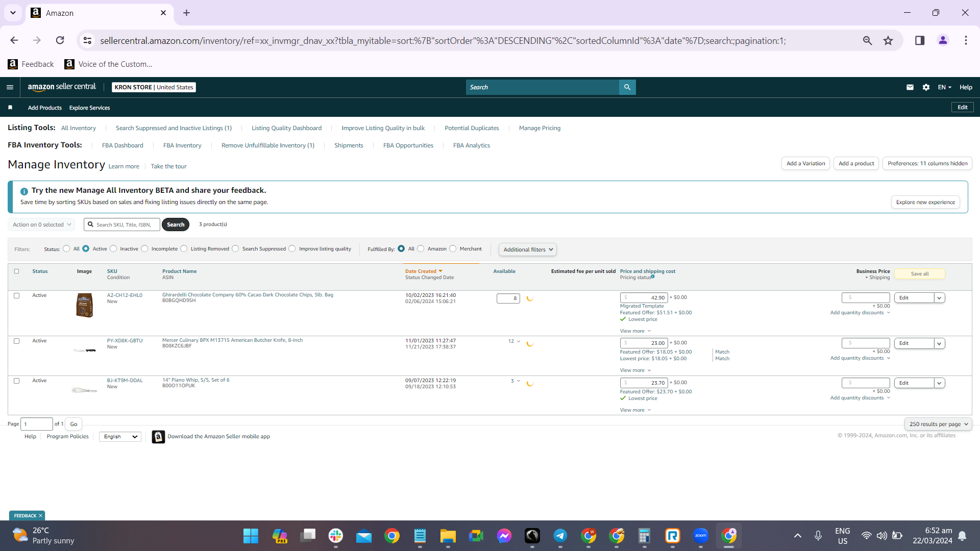Open the English language selector in footer
This screenshot has width=980, height=551.
point(120,437)
